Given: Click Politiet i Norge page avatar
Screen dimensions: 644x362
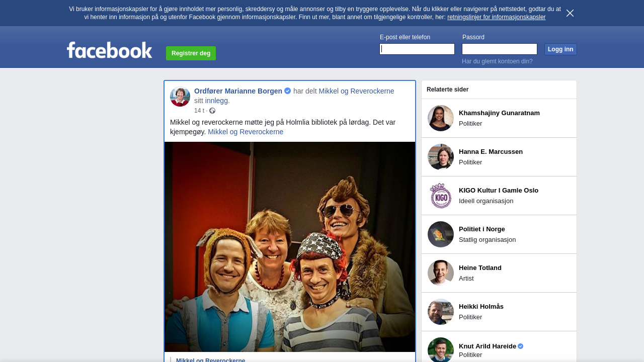Looking at the screenshot, I should pyautogui.click(x=441, y=234).
